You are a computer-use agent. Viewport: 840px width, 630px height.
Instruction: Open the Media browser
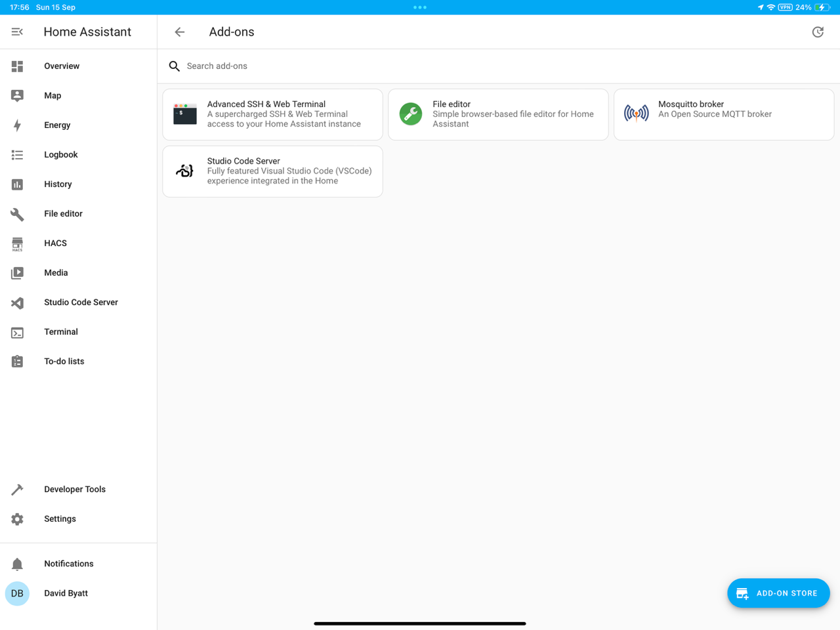click(x=79, y=273)
